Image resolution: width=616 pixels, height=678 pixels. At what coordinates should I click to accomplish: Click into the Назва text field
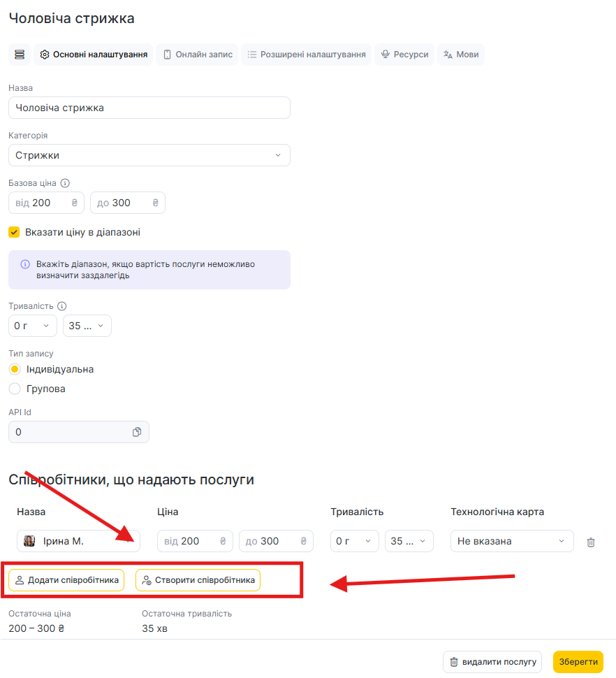click(149, 108)
